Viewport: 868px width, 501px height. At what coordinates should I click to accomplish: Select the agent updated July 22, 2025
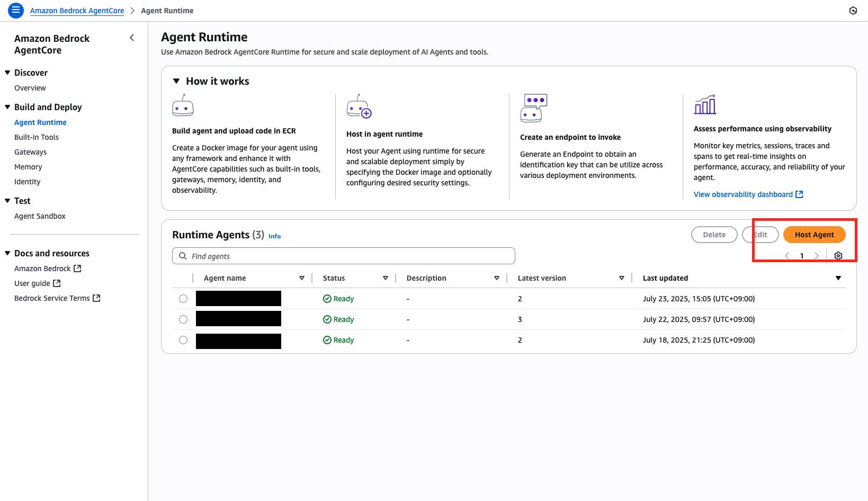pyautogui.click(x=183, y=319)
